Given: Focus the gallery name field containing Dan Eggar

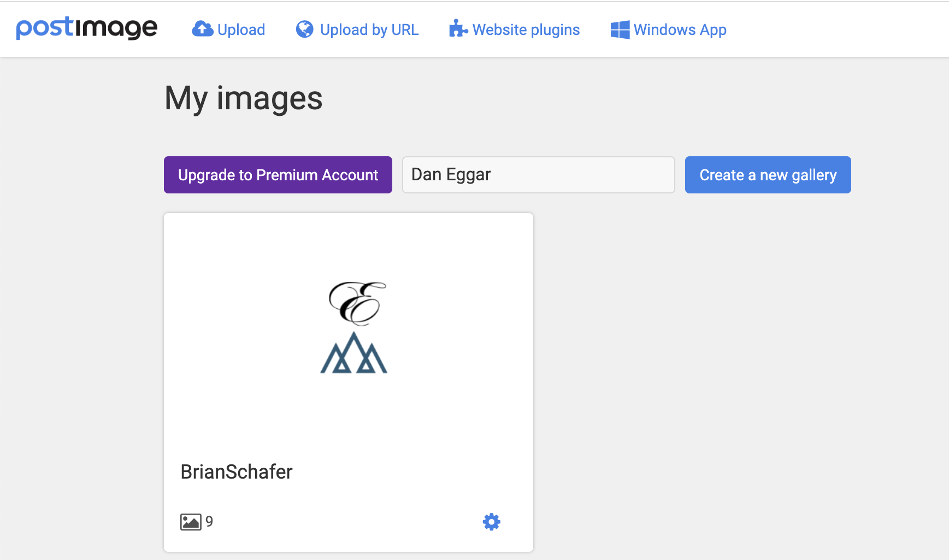Looking at the screenshot, I should coord(538,175).
